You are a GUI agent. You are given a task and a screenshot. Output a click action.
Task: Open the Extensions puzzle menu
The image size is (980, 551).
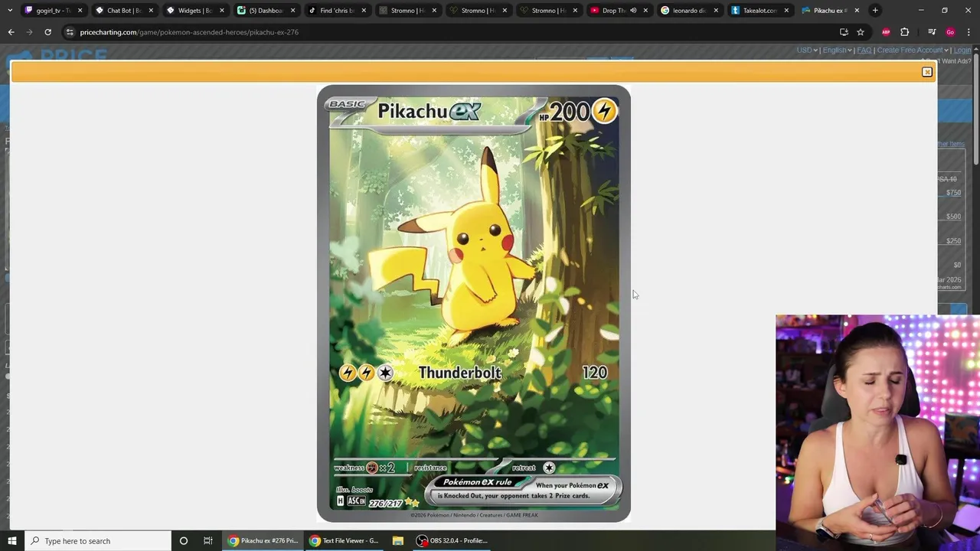point(904,32)
